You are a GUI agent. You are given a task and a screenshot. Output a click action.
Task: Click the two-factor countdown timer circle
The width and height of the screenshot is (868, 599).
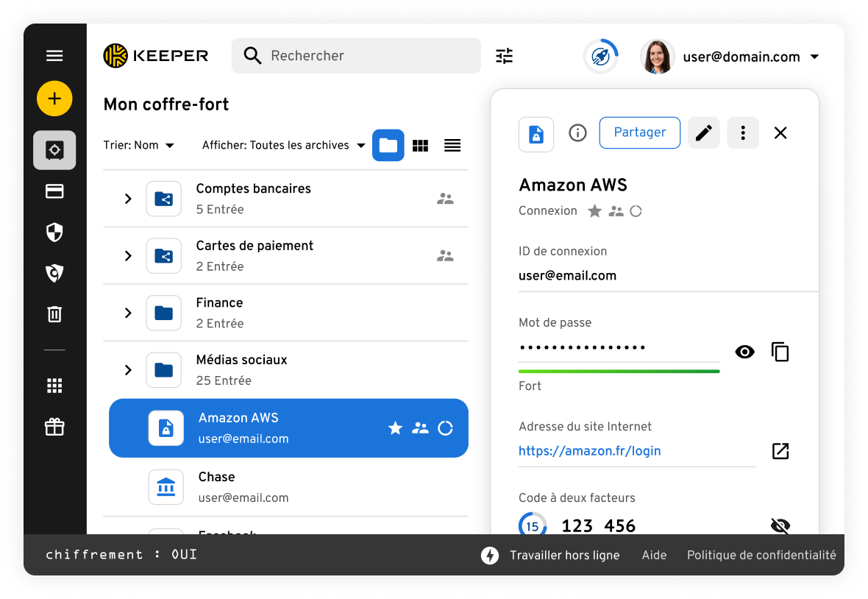[533, 525]
